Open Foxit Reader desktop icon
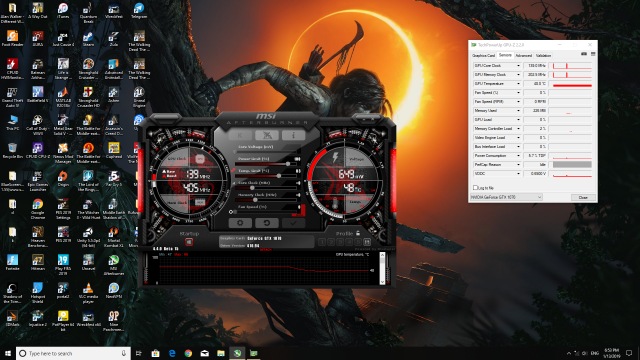The height and width of the screenshot is (360, 640). coord(12,39)
